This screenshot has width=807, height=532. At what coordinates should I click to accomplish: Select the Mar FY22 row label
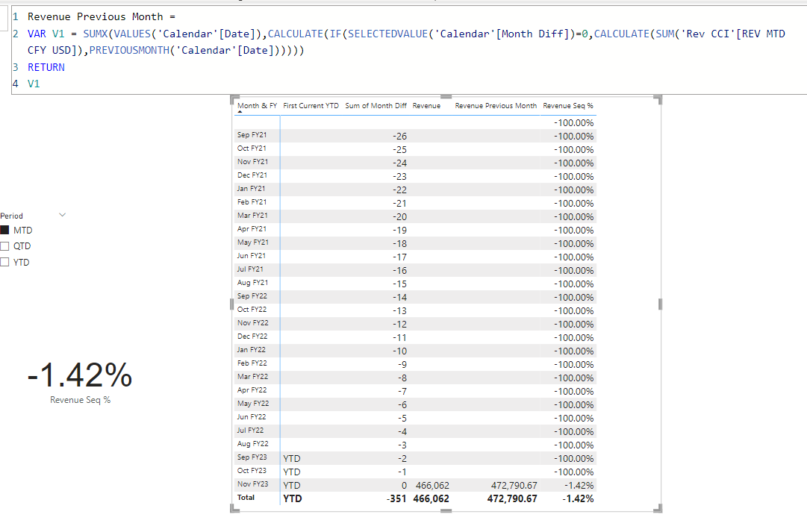[252, 376]
